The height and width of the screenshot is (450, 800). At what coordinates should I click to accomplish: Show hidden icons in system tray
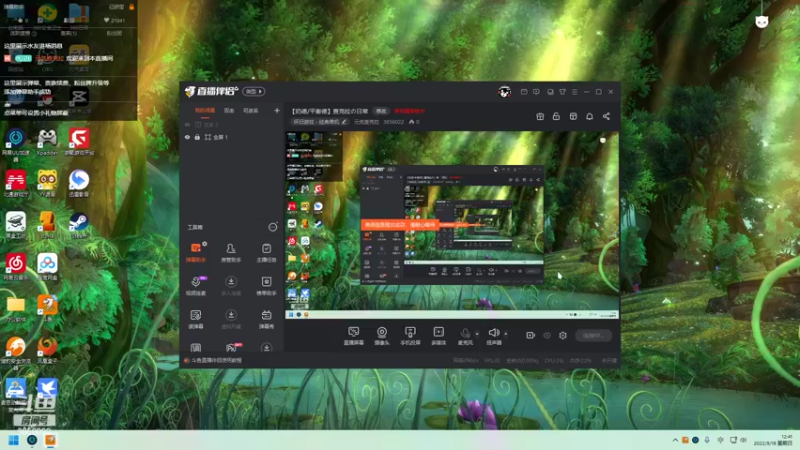pyautogui.click(x=675, y=440)
